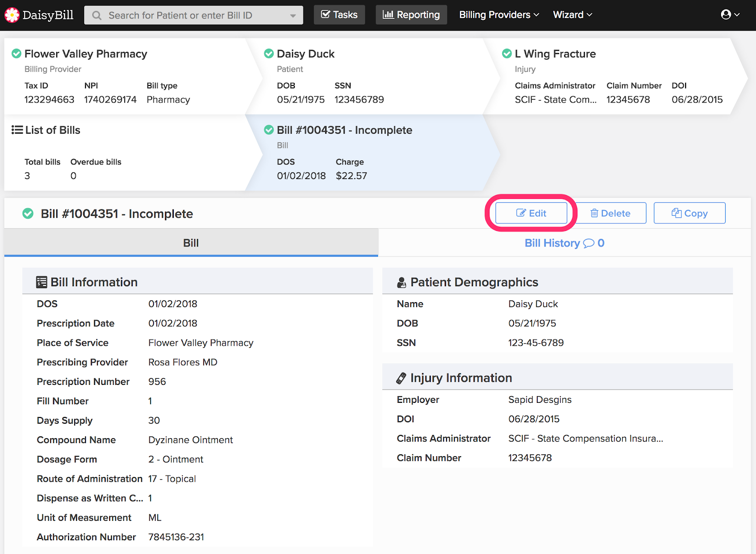The image size is (756, 554).
Task: Click Prescription Number value 956
Action: tap(157, 382)
